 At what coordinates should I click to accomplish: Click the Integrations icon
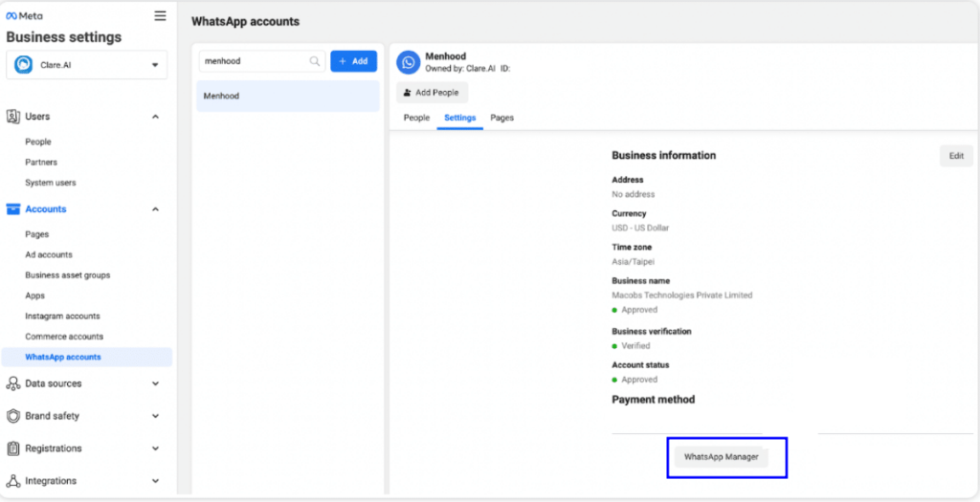(x=13, y=481)
